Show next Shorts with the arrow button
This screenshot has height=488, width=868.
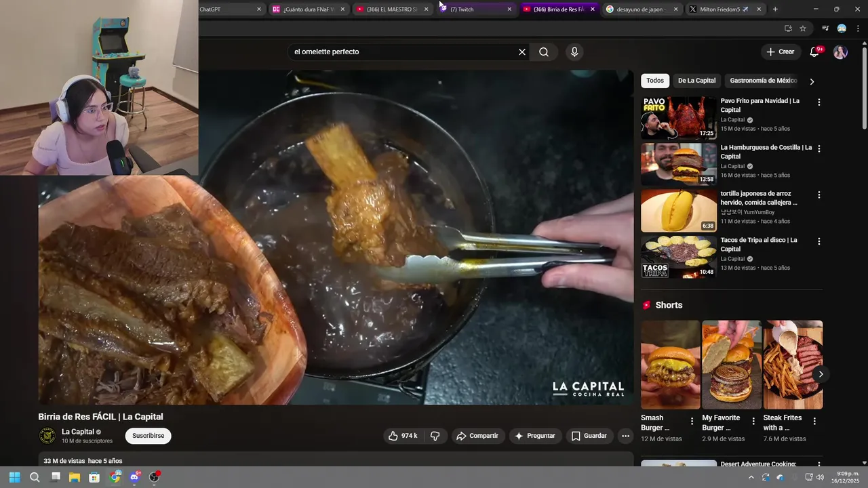click(x=821, y=374)
